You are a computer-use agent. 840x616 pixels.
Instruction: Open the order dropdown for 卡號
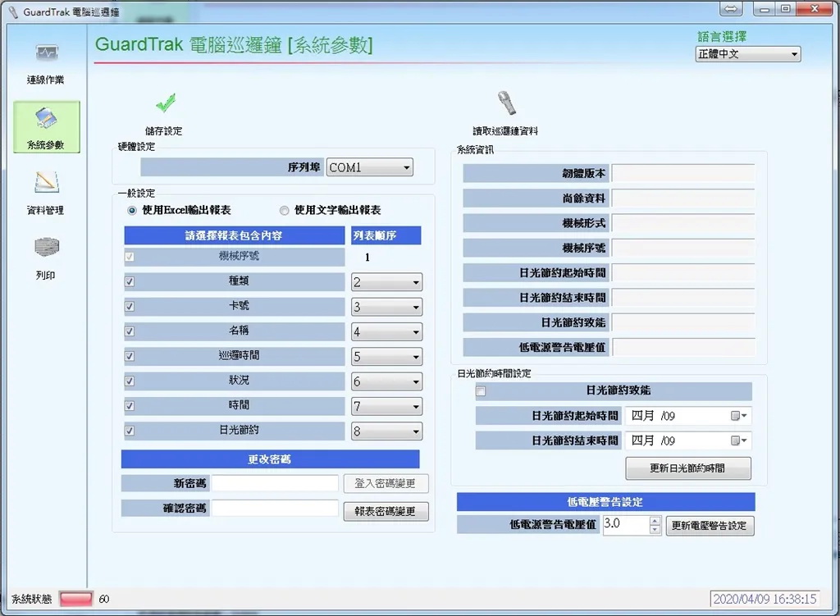386,307
